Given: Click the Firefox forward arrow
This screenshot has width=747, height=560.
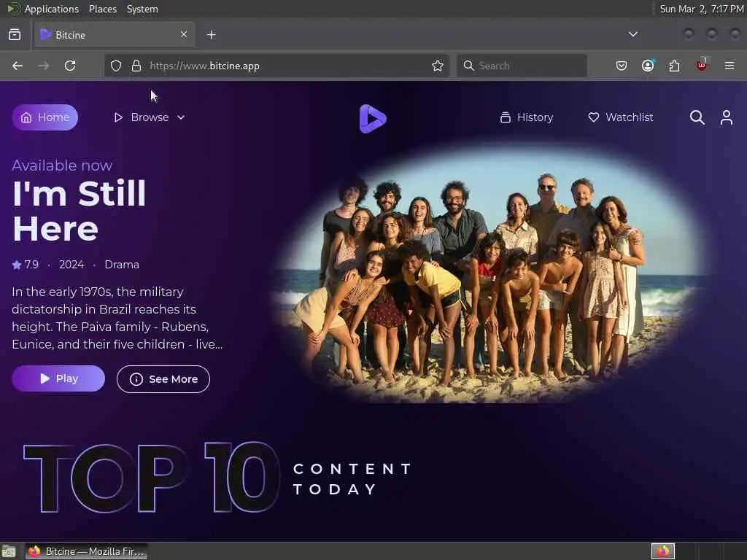Looking at the screenshot, I should coord(44,66).
